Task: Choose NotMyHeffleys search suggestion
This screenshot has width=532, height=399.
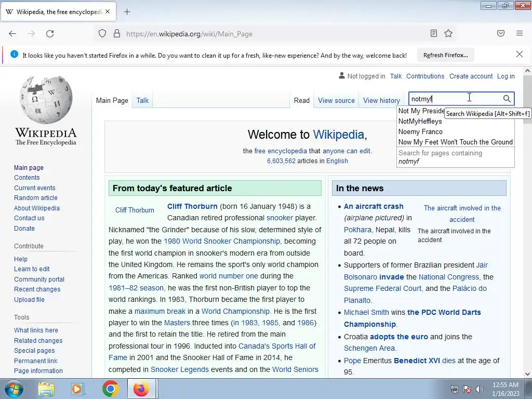Action: (455, 121)
